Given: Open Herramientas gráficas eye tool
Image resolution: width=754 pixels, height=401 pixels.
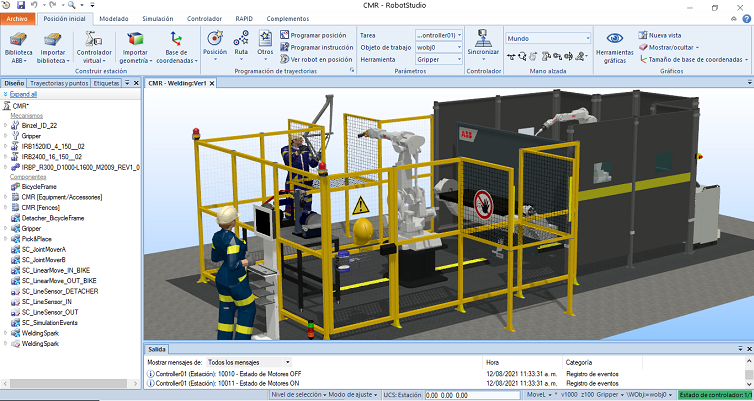Looking at the screenshot, I should tap(615, 47).
